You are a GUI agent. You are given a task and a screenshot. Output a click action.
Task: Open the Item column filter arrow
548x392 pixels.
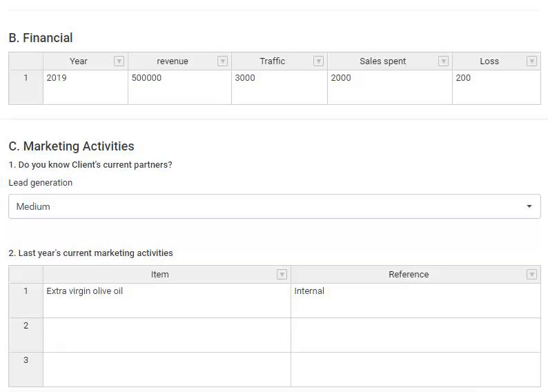pyautogui.click(x=282, y=275)
